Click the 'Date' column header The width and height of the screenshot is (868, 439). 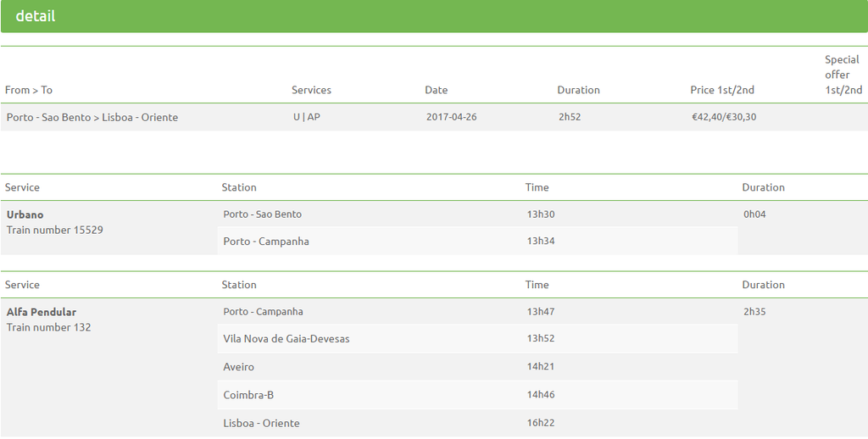[x=437, y=90]
